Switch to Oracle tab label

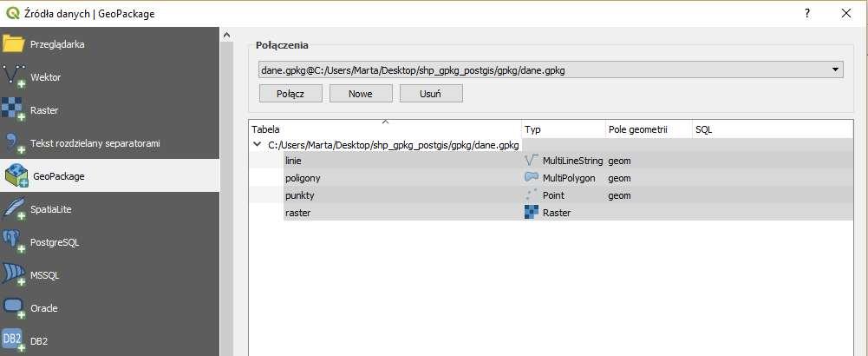(x=43, y=308)
